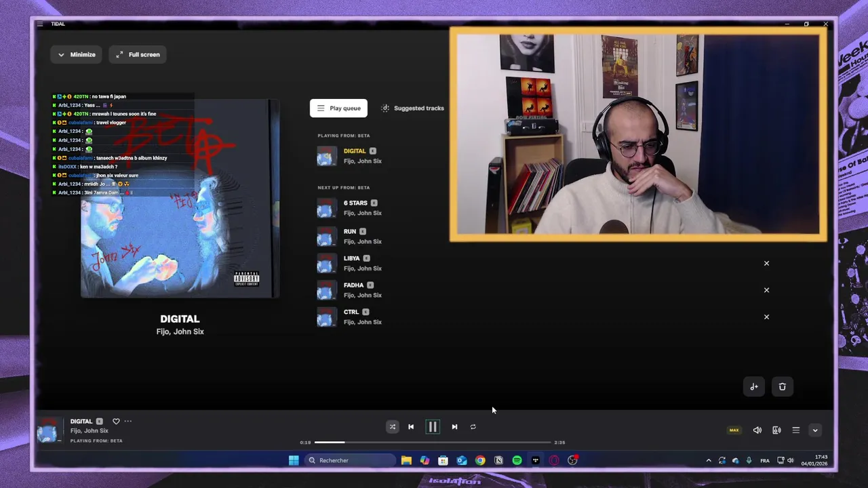Open the TIDAL hamburger menu
Viewport: 868px width, 488px height.
click(40, 24)
